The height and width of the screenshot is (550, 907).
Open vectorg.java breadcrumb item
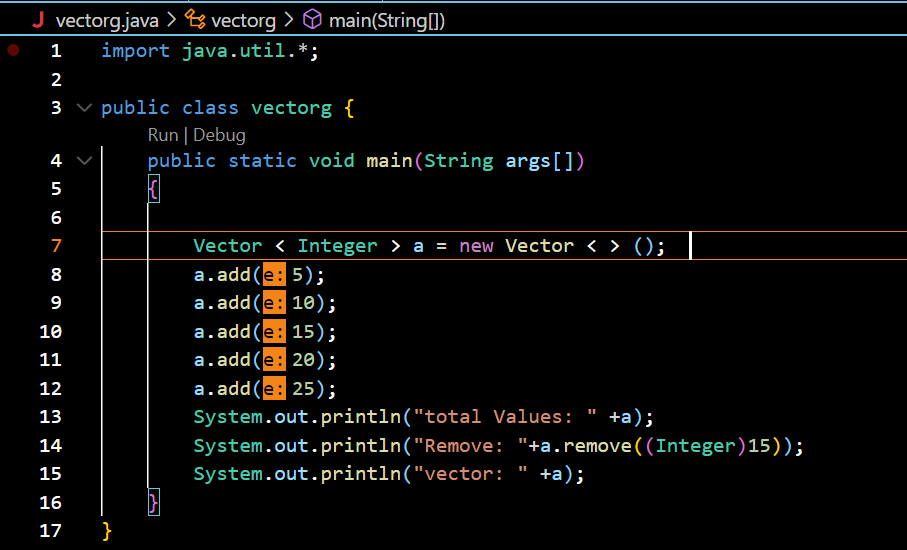(107, 21)
